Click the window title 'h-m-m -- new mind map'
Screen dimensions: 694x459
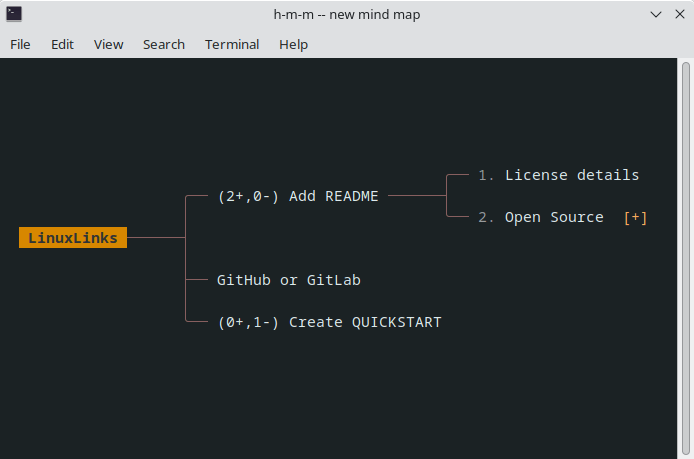(x=347, y=15)
